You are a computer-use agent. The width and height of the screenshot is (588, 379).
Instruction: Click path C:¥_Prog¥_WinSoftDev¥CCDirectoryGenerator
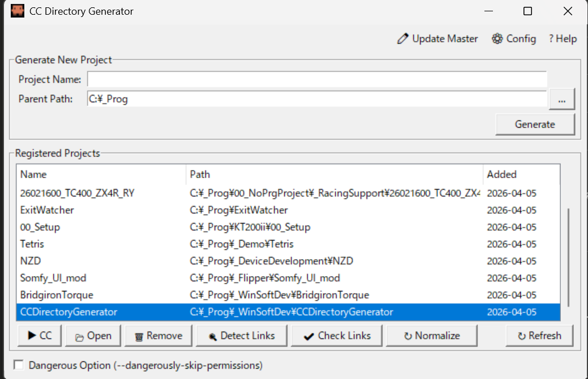(x=291, y=312)
